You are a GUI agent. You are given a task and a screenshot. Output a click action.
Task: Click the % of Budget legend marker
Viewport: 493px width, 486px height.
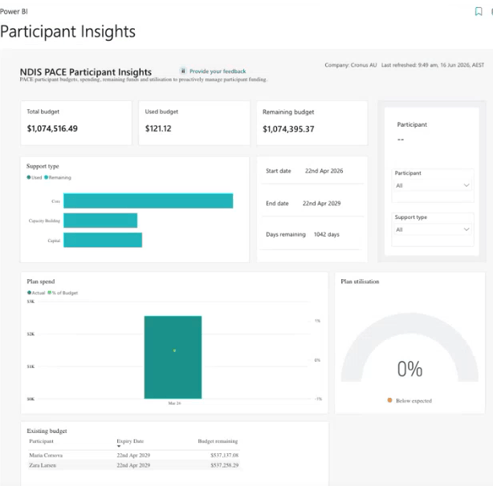[x=49, y=293]
